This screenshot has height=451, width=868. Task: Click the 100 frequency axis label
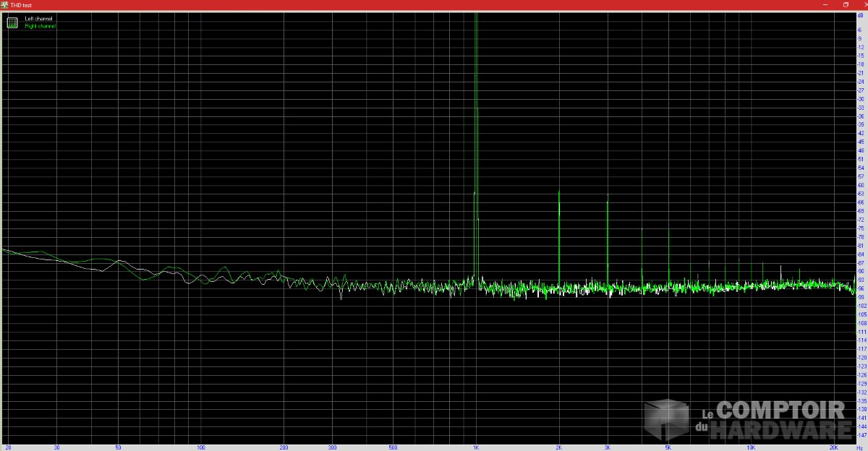tap(200, 447)
